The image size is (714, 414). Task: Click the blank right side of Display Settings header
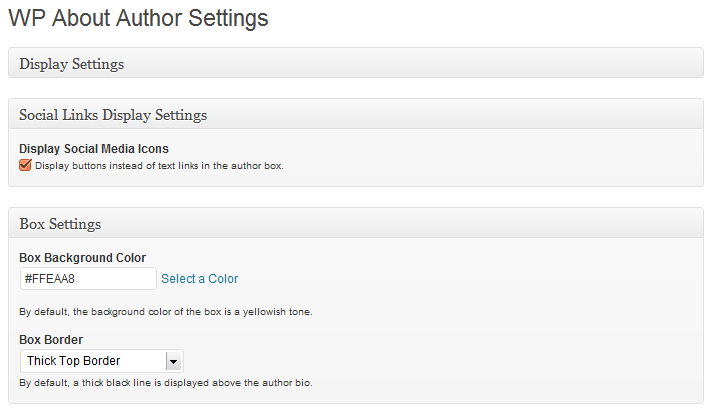point(500,64)
